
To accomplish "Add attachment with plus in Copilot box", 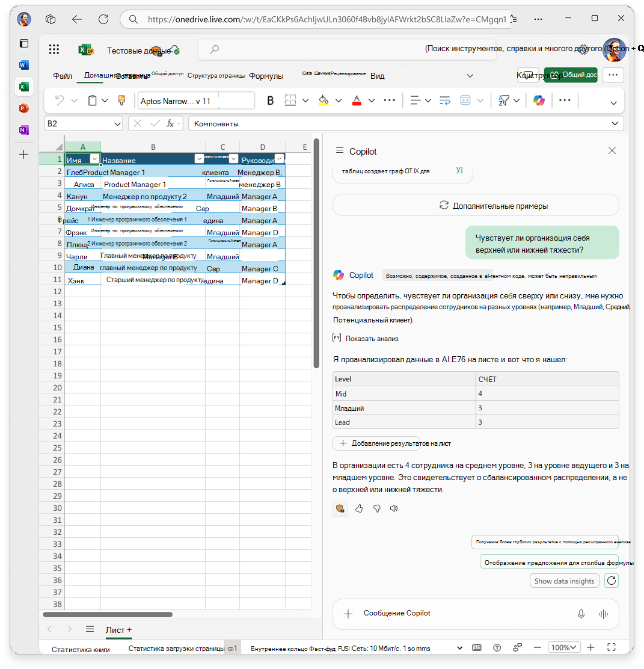I will (348, 614).
